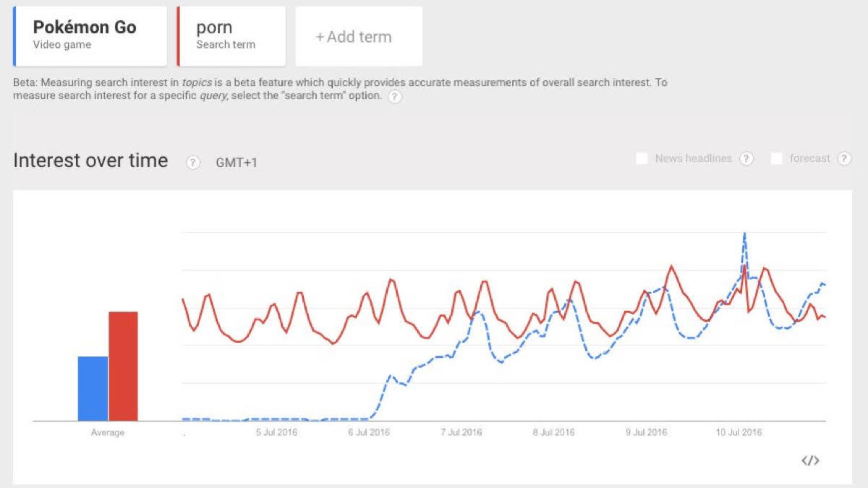Viewport: 868px width, 488px height.
Task: Click the red Average bar
Action: 123,366
